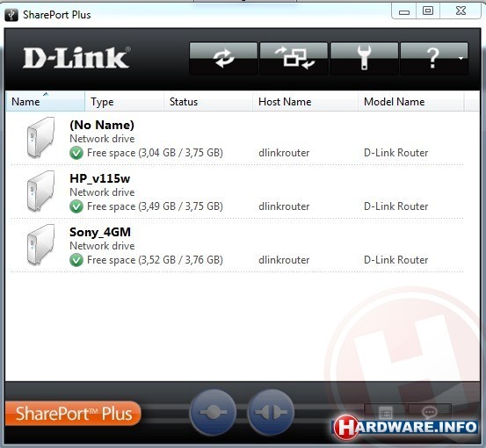The image size is (486, 448).
Task: Click the disconnect plug button
Action: tap(271, 412)
